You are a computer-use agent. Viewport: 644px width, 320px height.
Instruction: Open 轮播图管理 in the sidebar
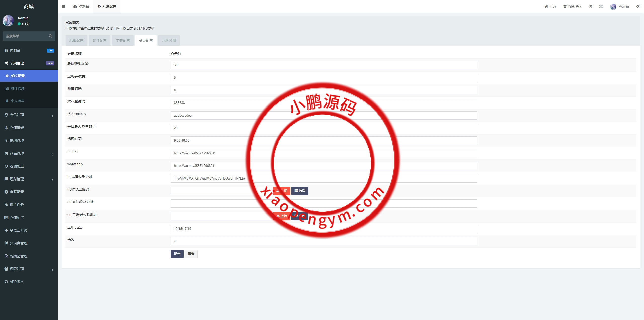click(x=19, y=256)
